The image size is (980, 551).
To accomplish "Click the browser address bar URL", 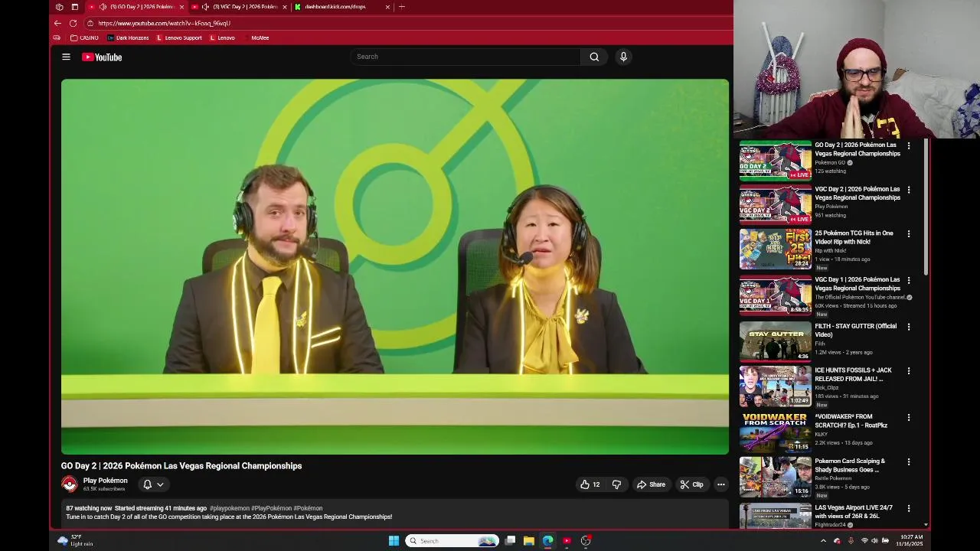I will coord(164,23).
